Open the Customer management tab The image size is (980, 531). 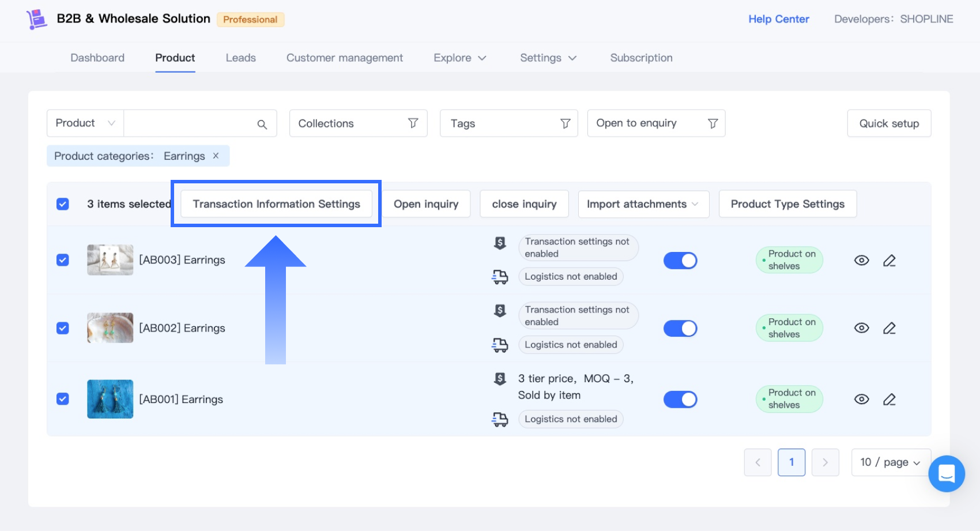[344, 58]
